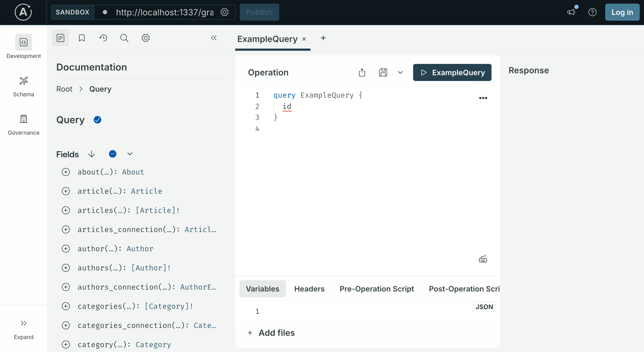Click the Query breadcrumb item
The height and width of the screenshot is (352, 644).
coord(100,89)
